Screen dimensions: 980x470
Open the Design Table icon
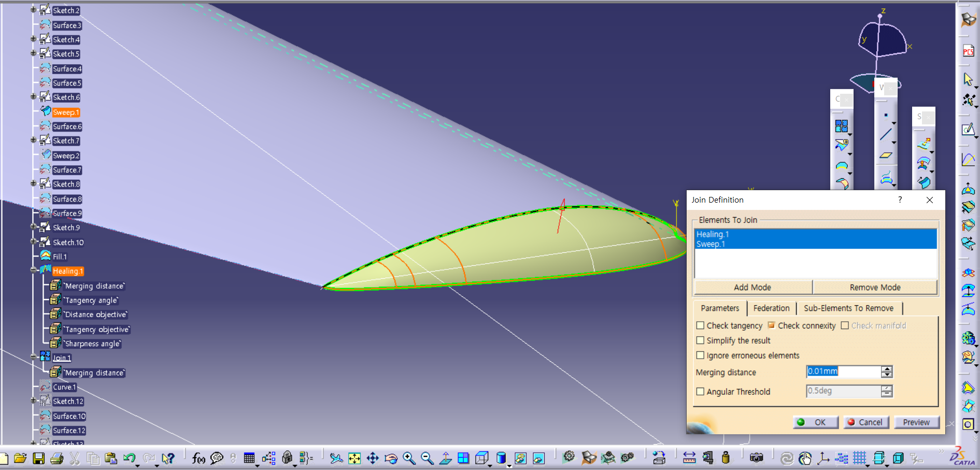[249, 458]
